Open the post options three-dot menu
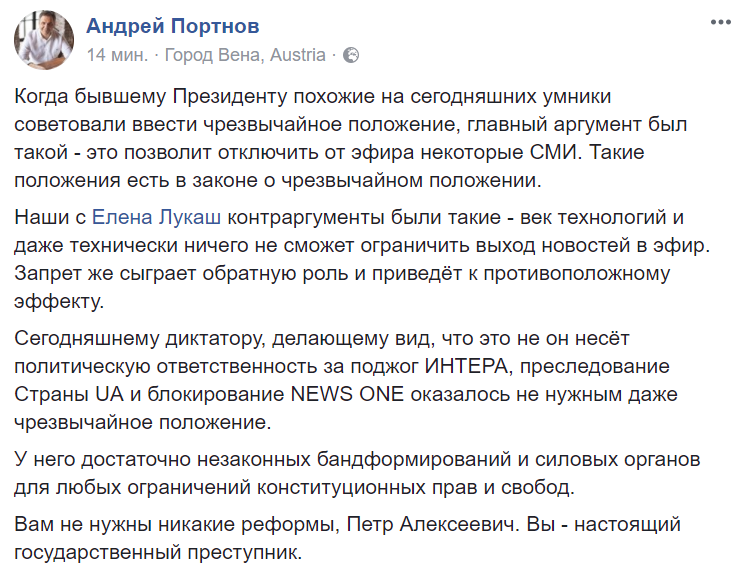 [x=716, y=21]
